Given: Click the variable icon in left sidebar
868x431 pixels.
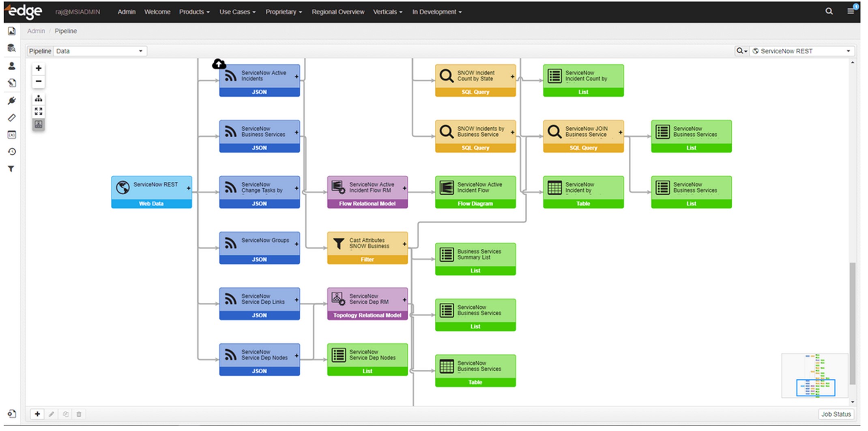Looking at the screenshot, I should pyautogui.click(x=12, y=135).
